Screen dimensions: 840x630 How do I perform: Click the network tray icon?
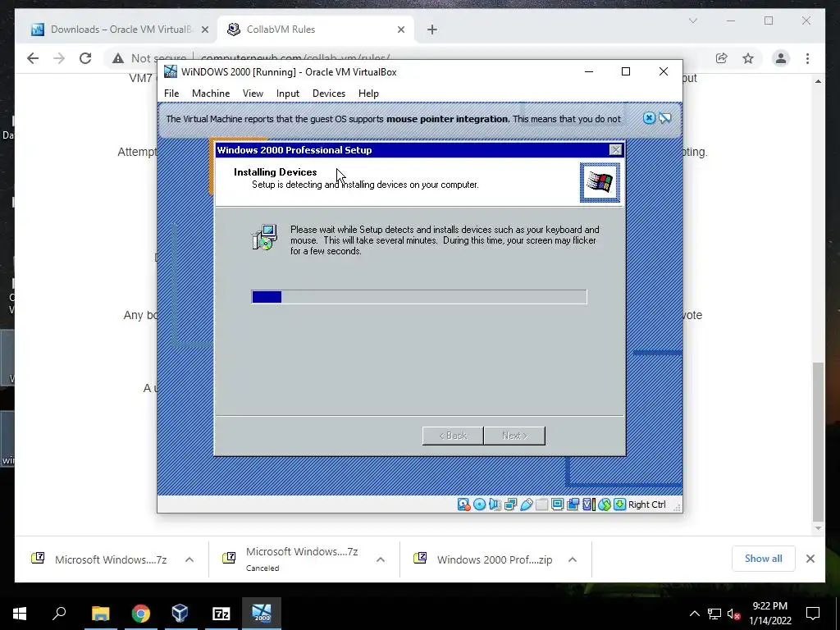[x=714, y=614]
